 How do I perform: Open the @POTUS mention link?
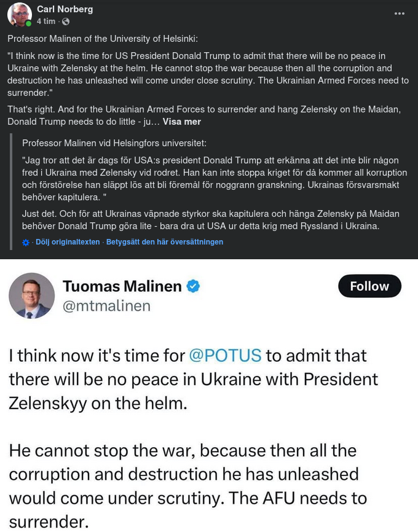coord(225,355)
